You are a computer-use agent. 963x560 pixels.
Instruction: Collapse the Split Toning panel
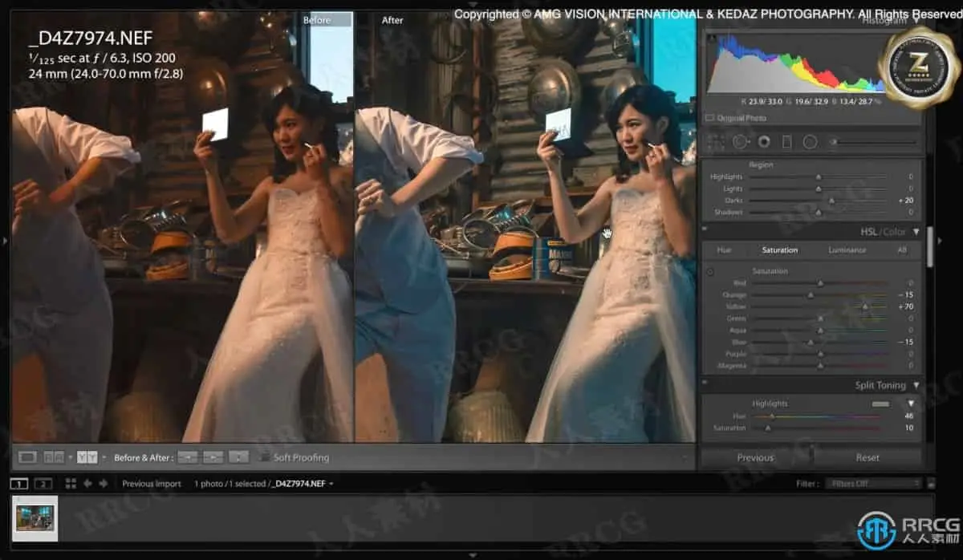pyautogui.click(x=916, y=386)
